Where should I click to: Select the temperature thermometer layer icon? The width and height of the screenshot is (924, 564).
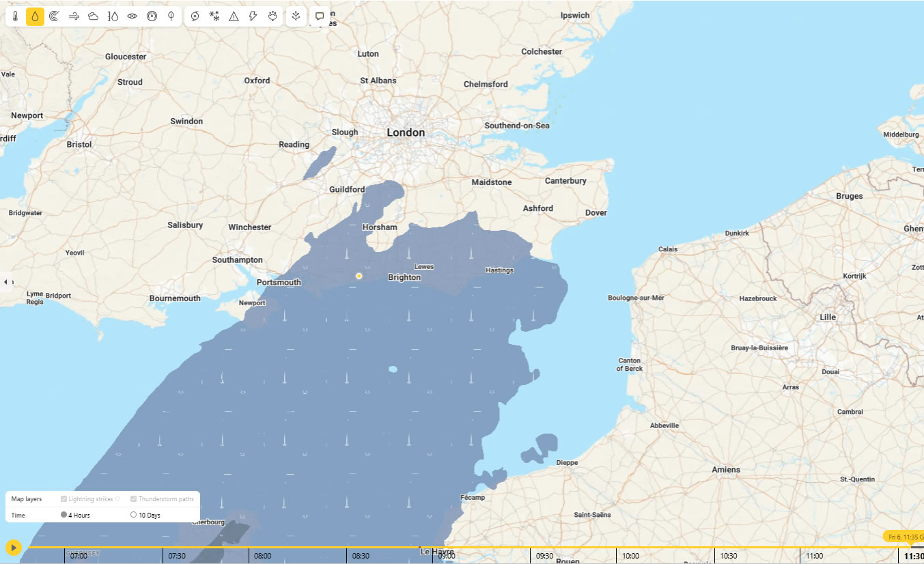(15, 16)
